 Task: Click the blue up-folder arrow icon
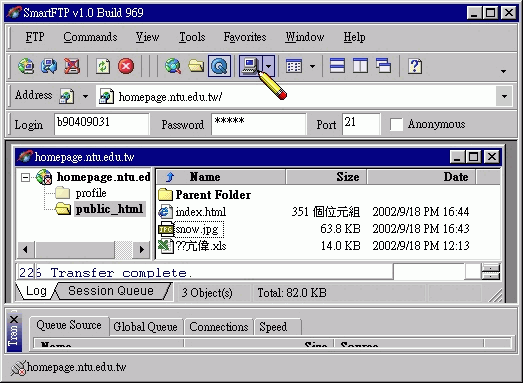coord(170,177)
